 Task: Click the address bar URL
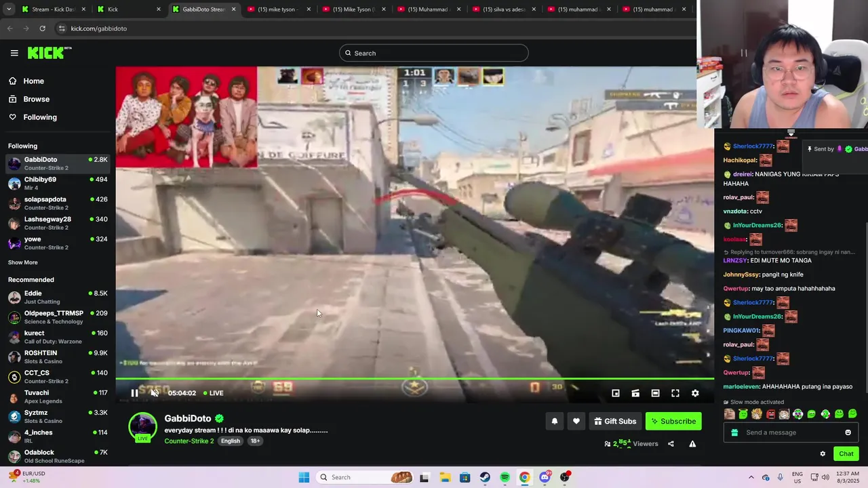[99, 28]
